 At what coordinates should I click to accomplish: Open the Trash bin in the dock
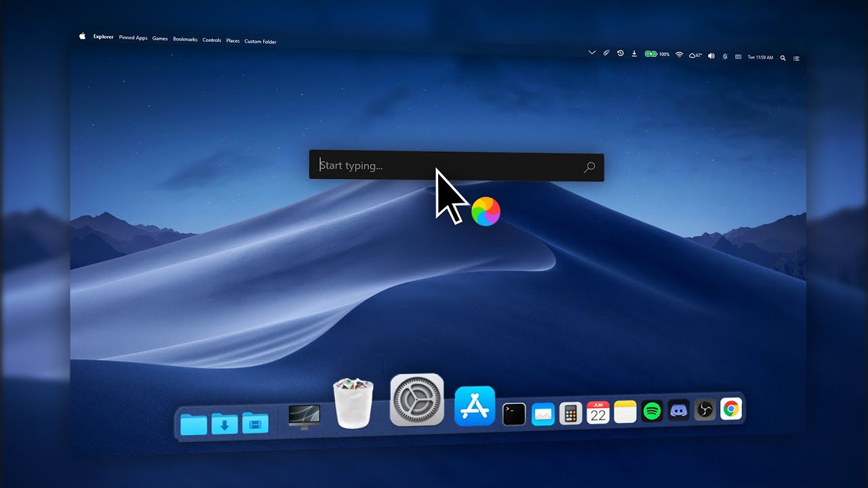(x=353, y=403)
